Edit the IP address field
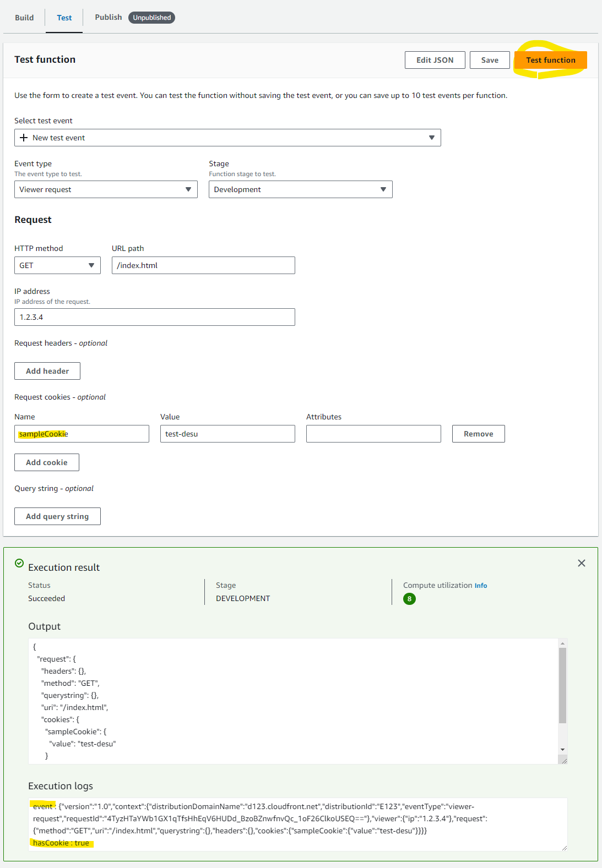 [155, 317]
